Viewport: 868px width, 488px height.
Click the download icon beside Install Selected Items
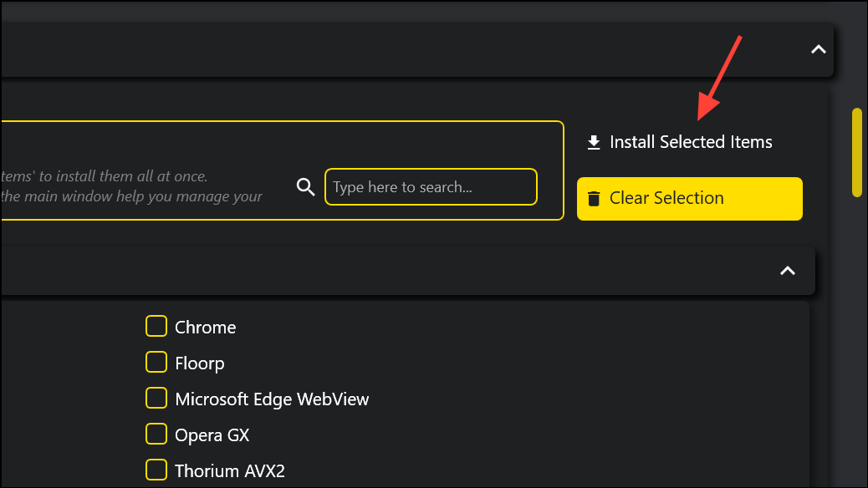pyautogui.click(x=594, y=141)
